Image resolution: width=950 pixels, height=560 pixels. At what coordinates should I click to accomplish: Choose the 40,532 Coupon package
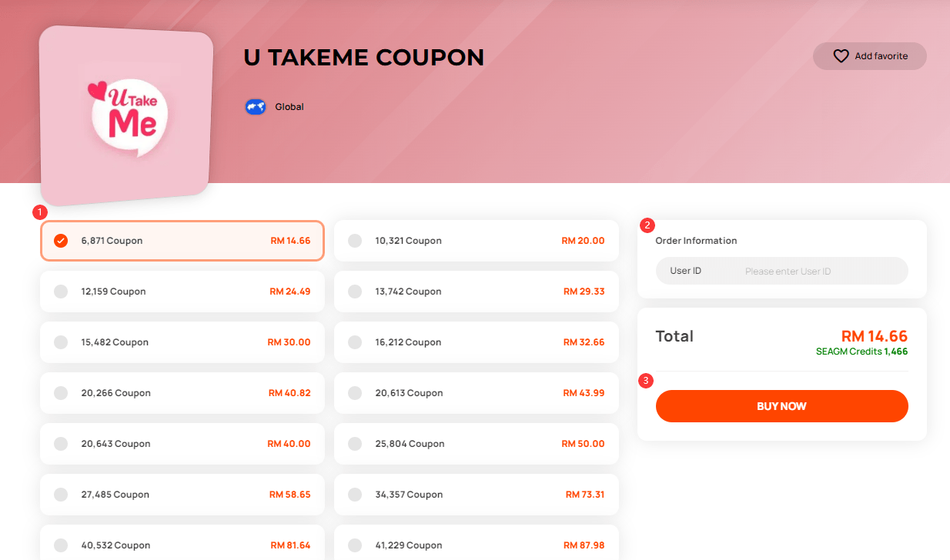pyautogui.click(x=182, y=545)
